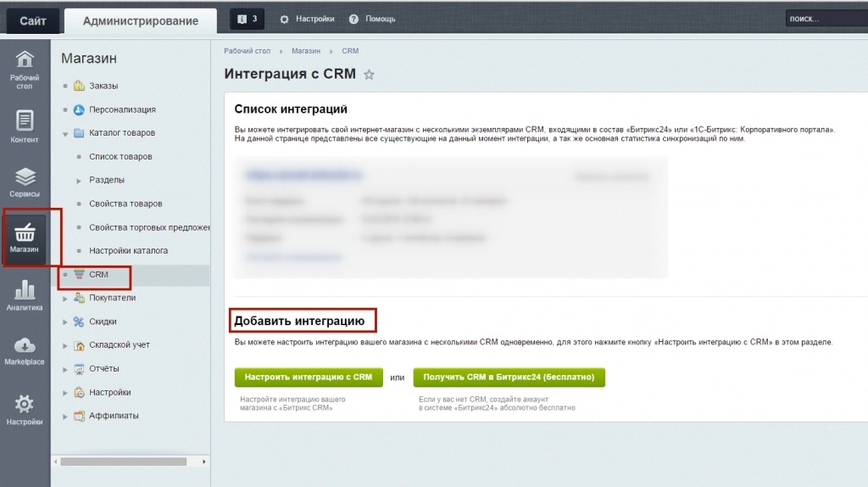
Task: Click the Персонализация icon in tree
Action: tap(79, 109)
